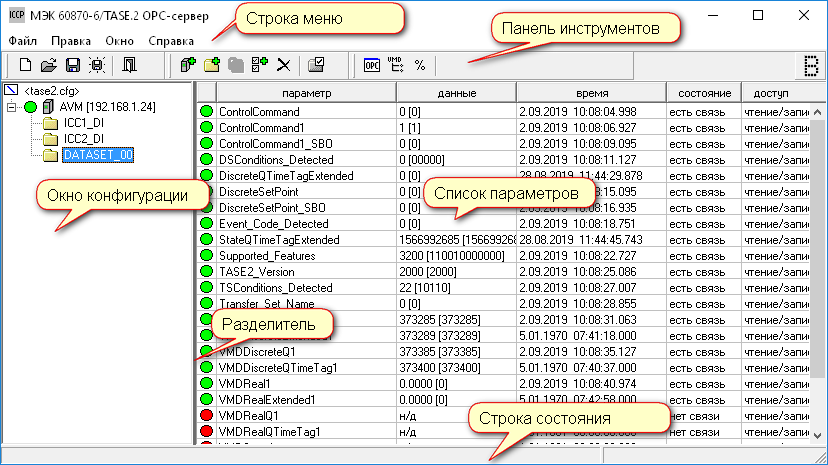Image resolution: width=828 pixels, height=465 pixels.
Task: Collapse the AVM [192.168.1.24] tree node
Action: [12, 107]
